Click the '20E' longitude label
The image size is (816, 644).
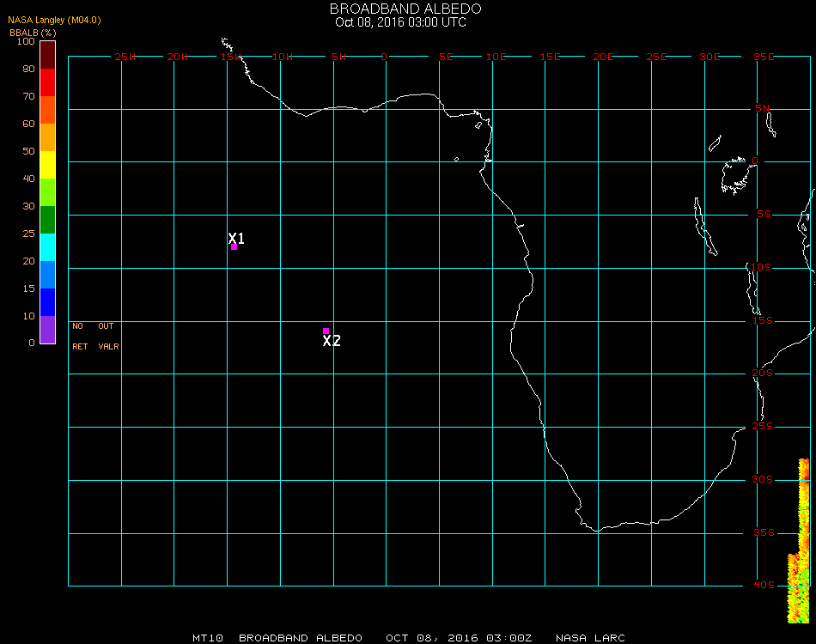coord(604,57)
